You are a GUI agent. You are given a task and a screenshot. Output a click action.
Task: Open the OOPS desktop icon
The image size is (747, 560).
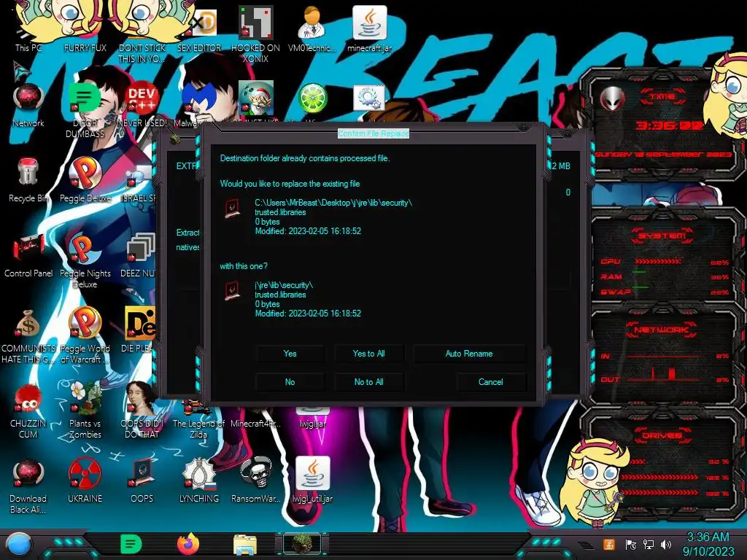tap(142, 481)
